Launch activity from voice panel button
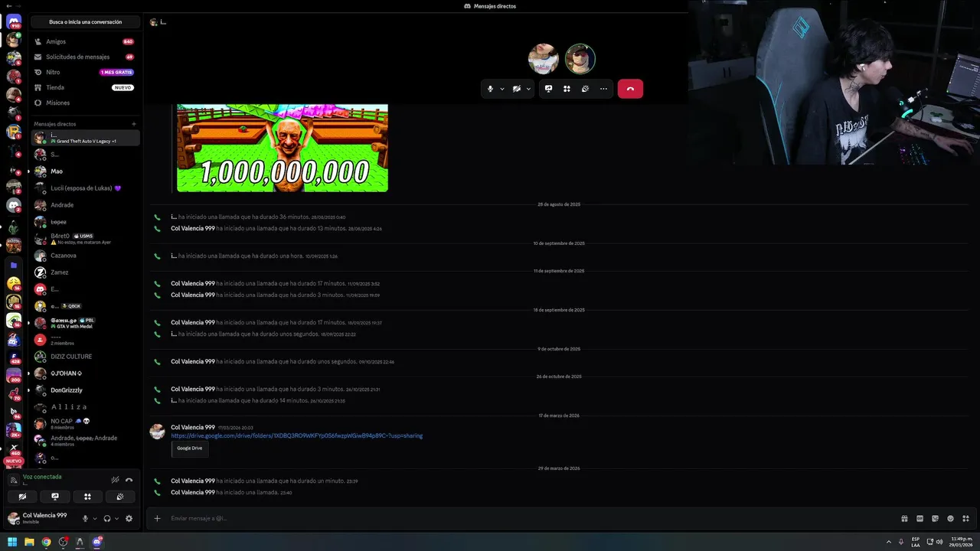 tap(87, 497)
